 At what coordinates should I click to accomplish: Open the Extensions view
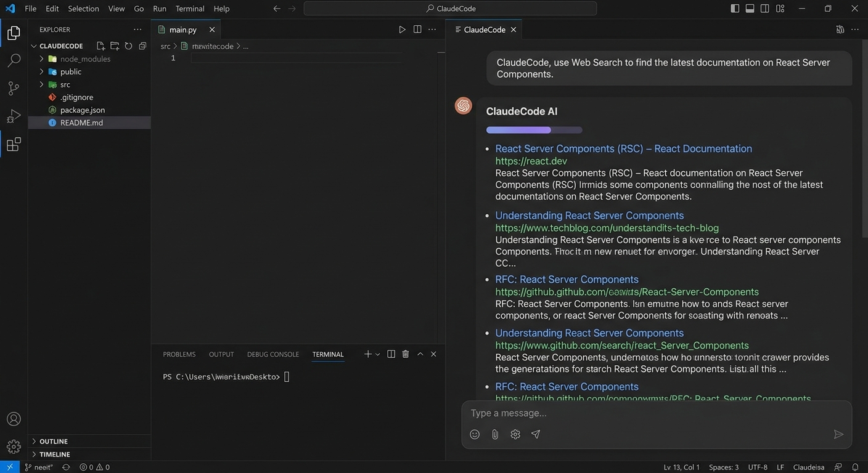click(14, 145)
